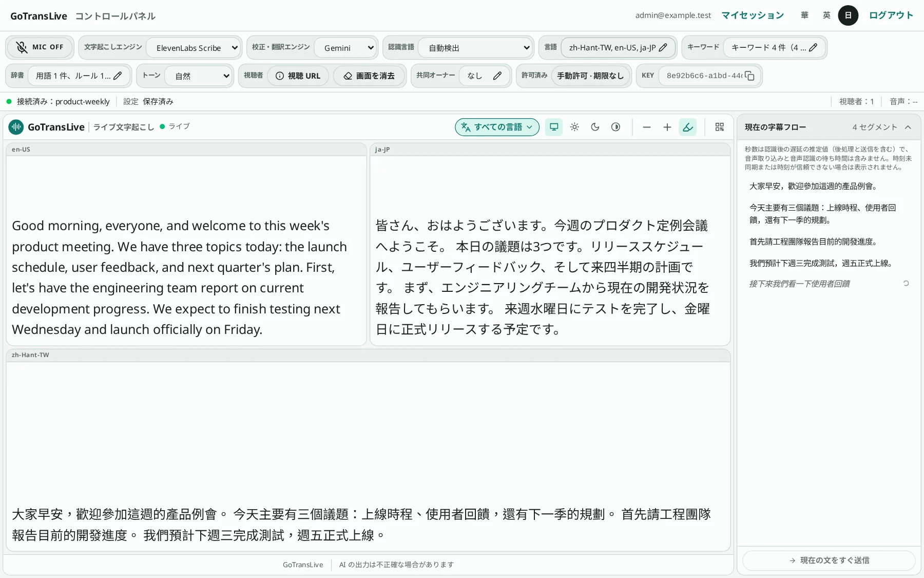Click the en-US panel header
This screenshot has width=924, height=578.
[x=186, y=150]
